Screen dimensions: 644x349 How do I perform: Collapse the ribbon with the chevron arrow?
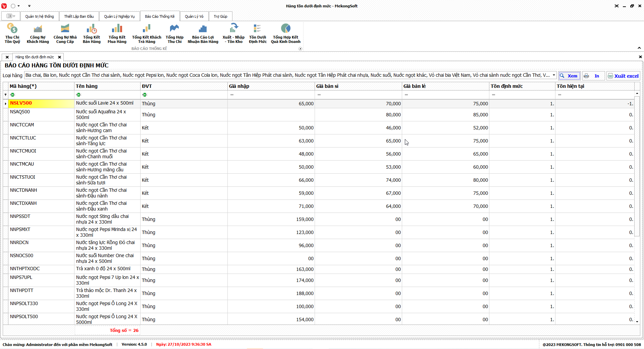(x=639, y=48)
